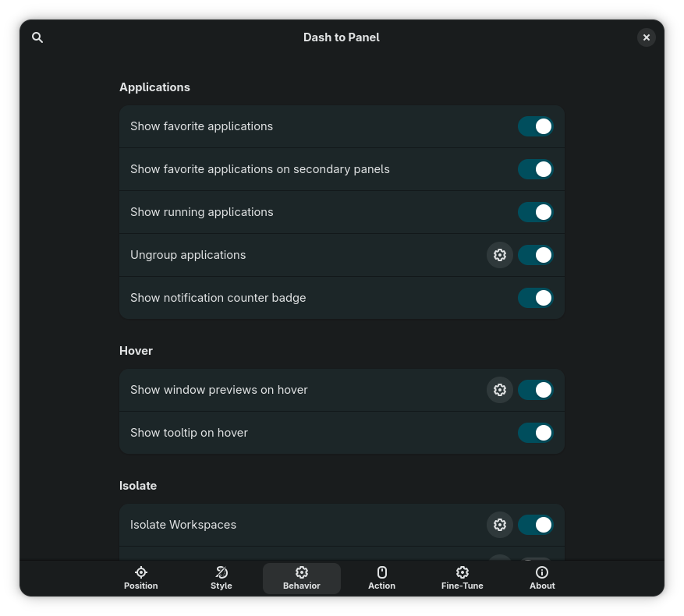Switch to the Position tab
Image resolution: width=684 pixels, height=616 pixels.
(141, 578)
